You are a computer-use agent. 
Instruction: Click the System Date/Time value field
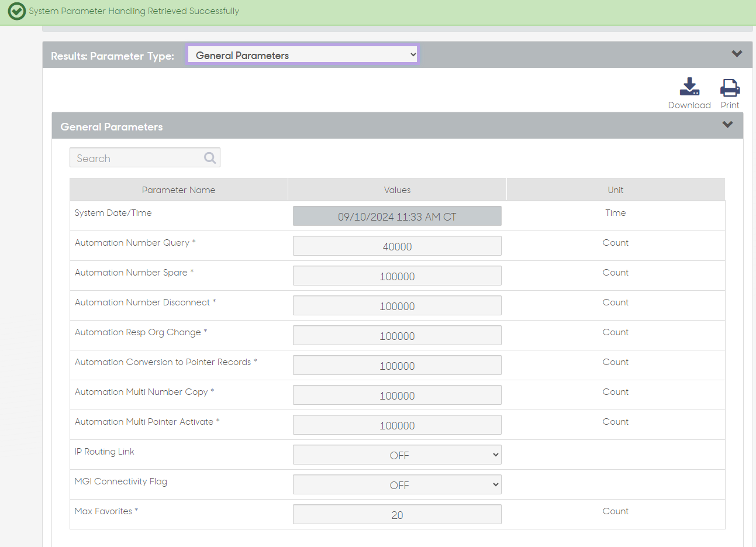click(397, 216)
